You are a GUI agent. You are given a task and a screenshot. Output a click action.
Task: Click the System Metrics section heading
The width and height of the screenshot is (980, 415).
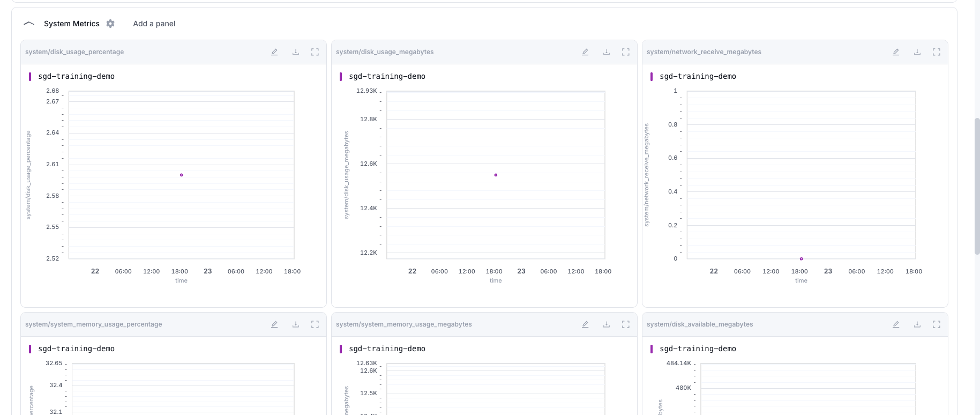click(72, 24)
